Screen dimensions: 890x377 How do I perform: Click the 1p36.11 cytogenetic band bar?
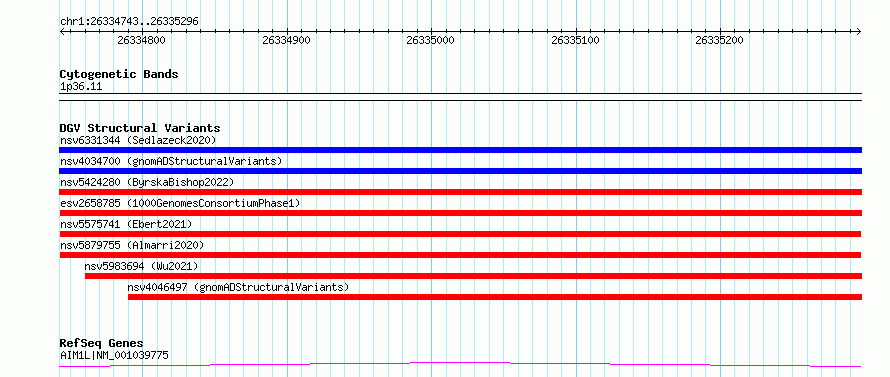(x=460, y=97)
